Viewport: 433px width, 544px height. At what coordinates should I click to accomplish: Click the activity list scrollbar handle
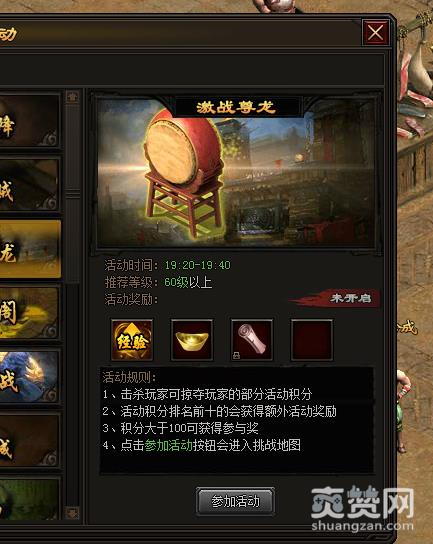(73, 194)
